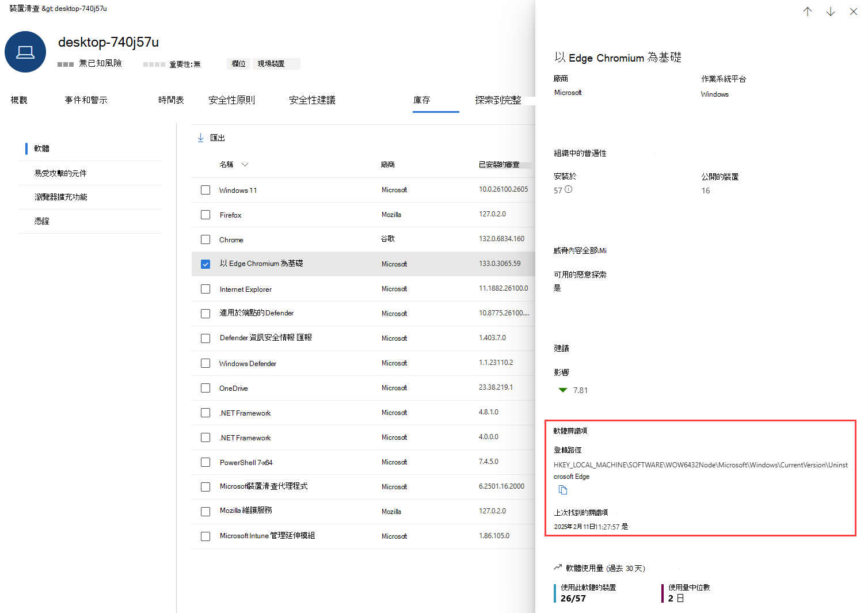Tick the OneDrive row checkbox

[205, 388]
